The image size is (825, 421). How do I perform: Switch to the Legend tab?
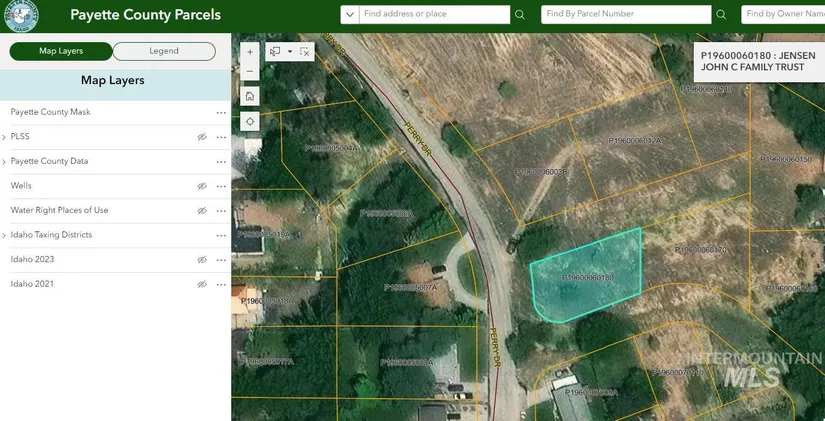[164, 51]
